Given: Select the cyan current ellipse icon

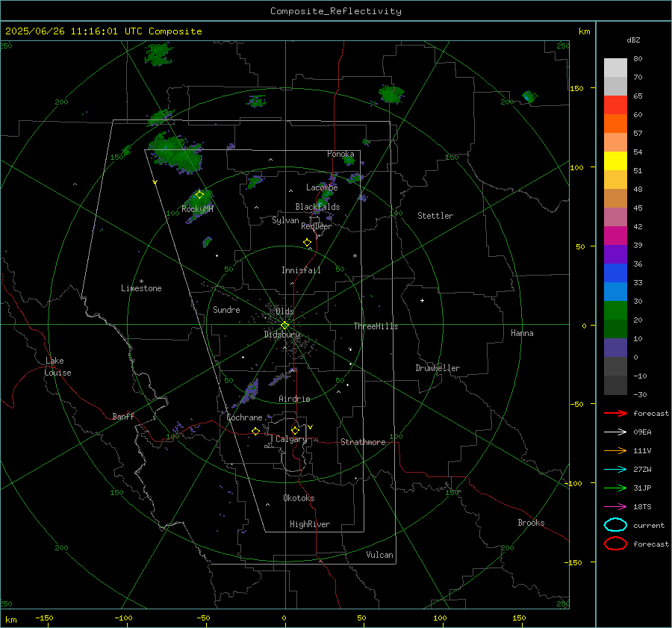Looking at the screenshot, I should [x=615, y=525].
